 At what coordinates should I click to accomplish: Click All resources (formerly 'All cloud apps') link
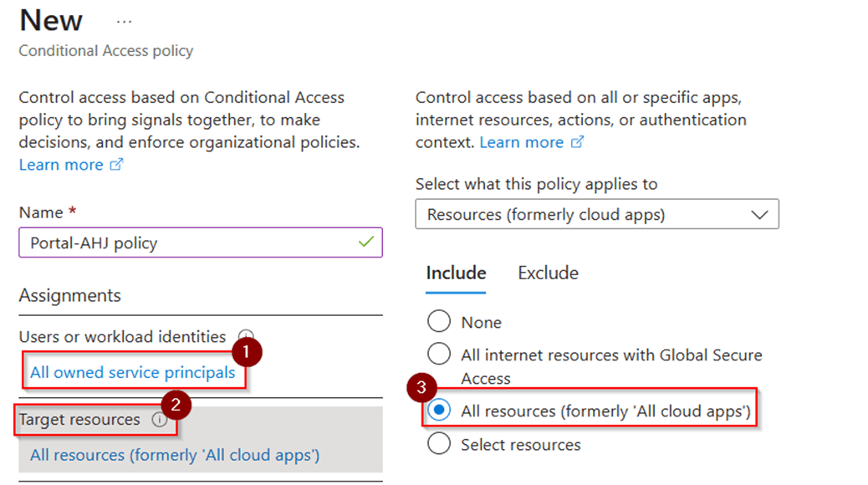click(174, 455)
